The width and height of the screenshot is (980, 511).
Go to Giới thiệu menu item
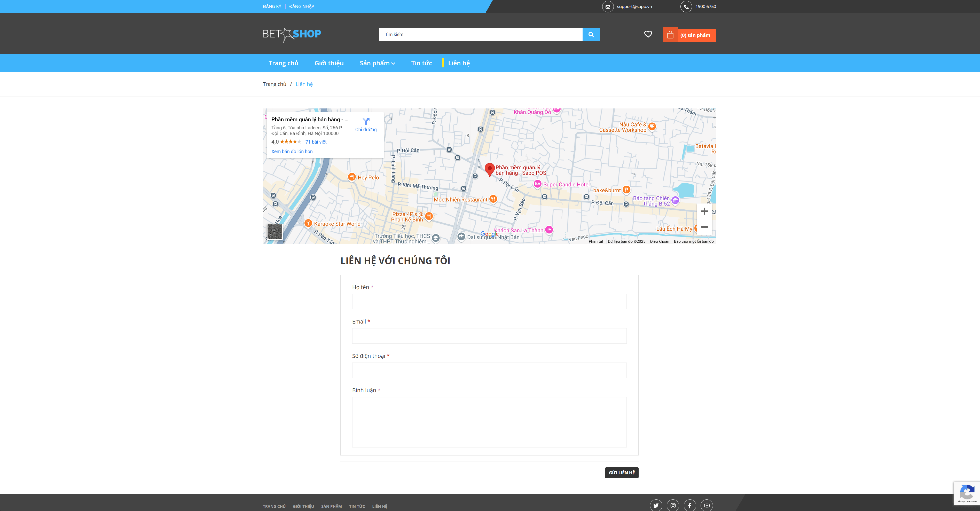coord(329,63)
